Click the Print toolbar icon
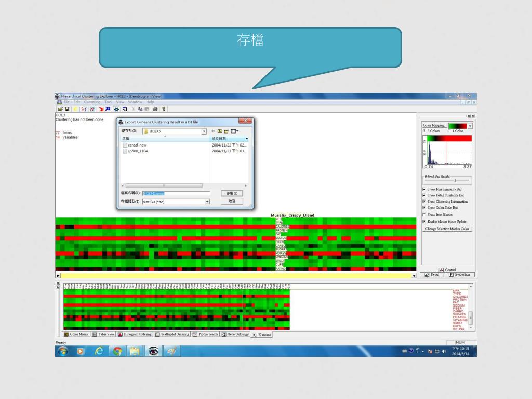 155,109
